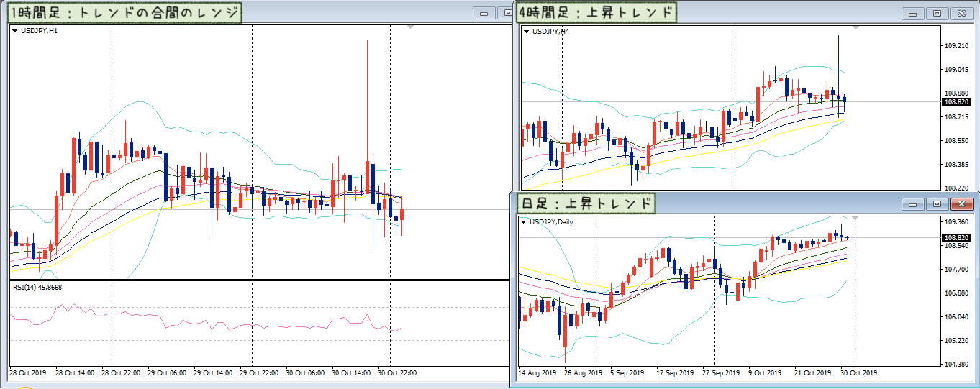Click the 108.820 current price tag in Daily chart
This screenshot has width=980, height=389.
click(956, 237)
